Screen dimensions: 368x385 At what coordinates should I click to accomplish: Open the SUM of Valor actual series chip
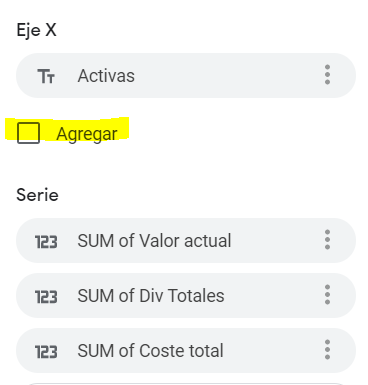[186, 240]
